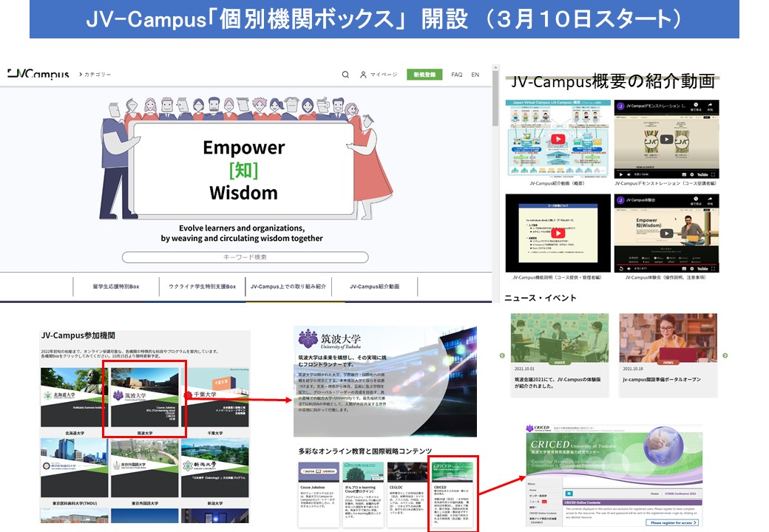Screen dimensions: 769x532
Task: Click channel avatar on デモンストレーション video
Action: pyautogui.click(x=620, y=106)
